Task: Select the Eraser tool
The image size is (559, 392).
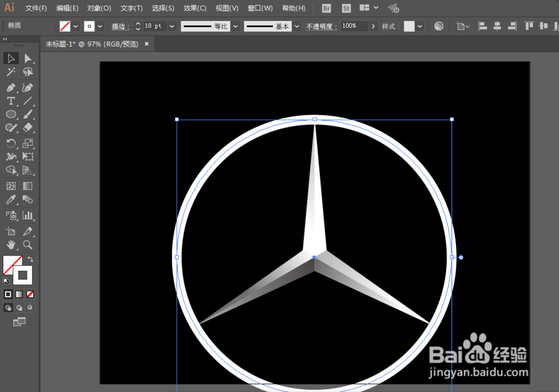Action: tap(28, 127)
